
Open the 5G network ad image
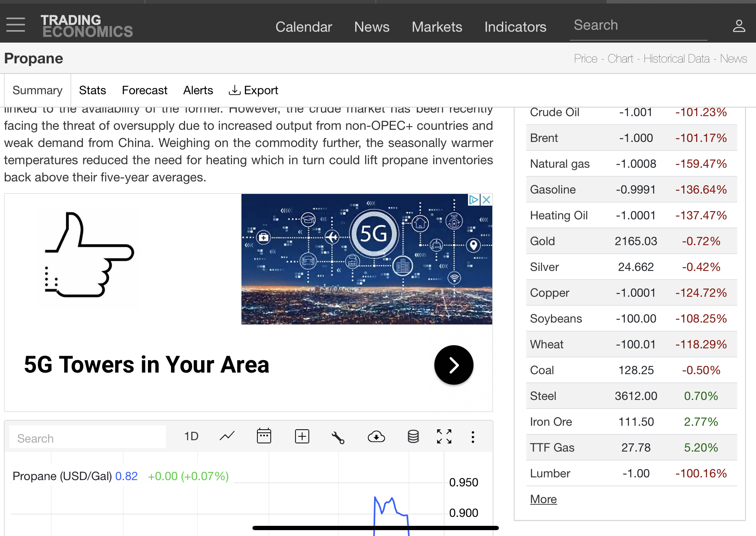(367, 259)
